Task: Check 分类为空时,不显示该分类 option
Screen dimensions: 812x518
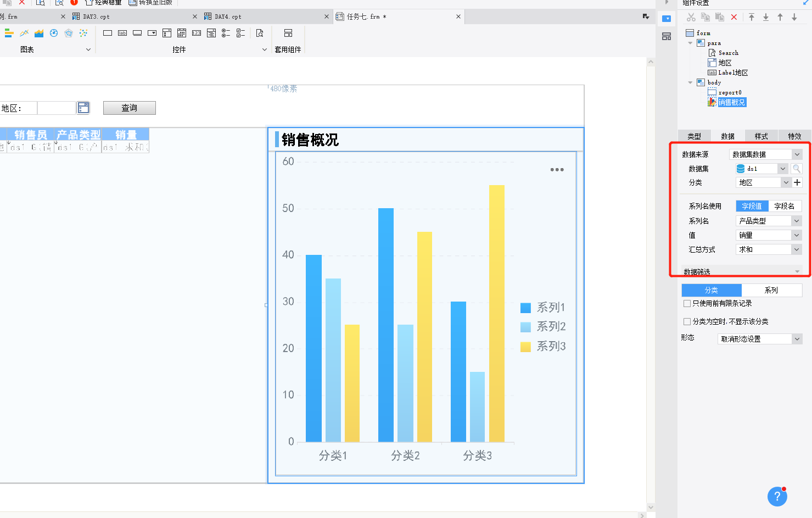Action: [x=687, y=321]
